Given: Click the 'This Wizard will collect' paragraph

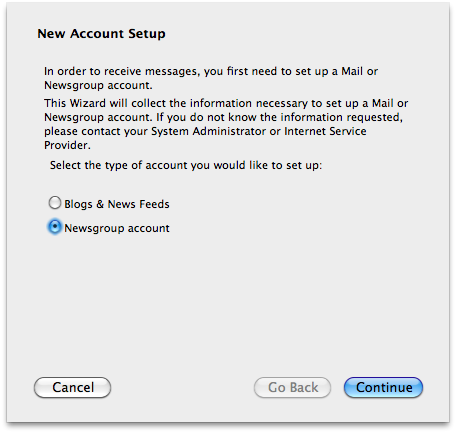Looking at the screenshot, I should tap(226, 124).
